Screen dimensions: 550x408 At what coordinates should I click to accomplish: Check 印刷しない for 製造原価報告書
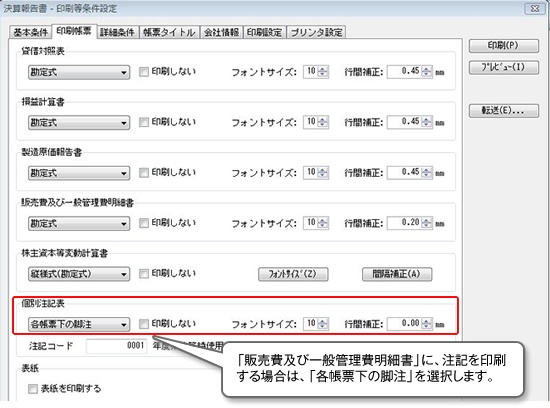[143, 173]
